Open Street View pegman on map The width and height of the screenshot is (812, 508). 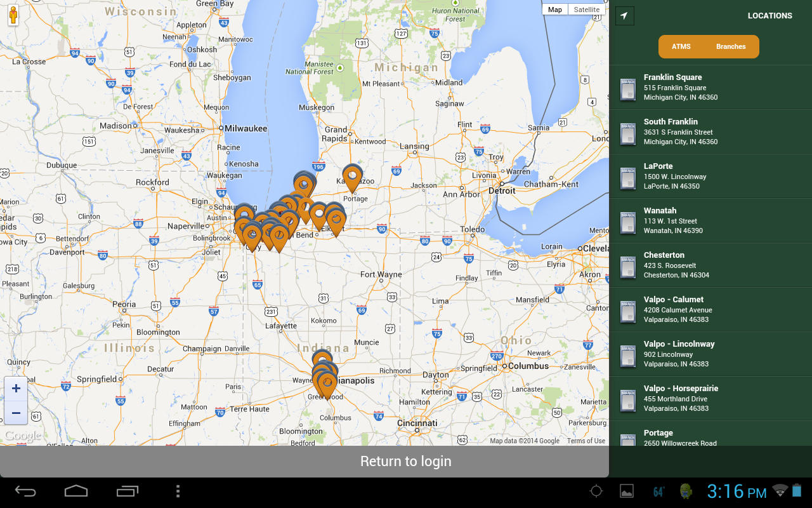click(x=13, y=14)
